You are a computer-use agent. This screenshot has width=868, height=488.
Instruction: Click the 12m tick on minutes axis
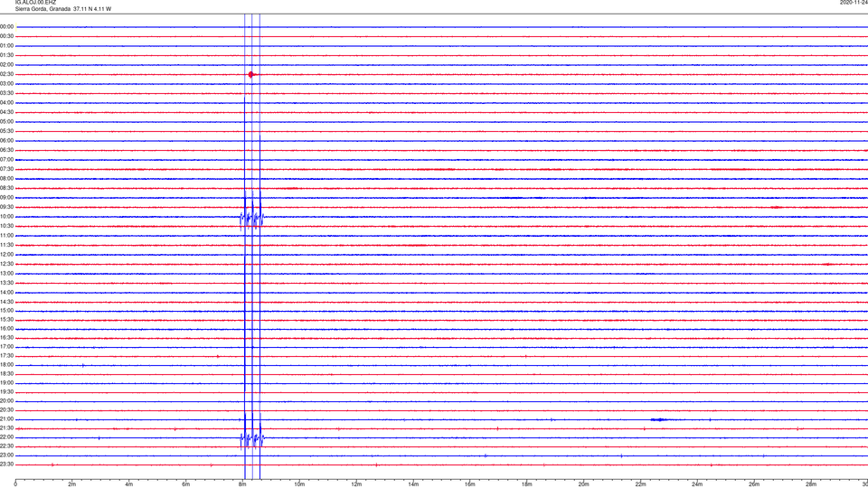pos(356,484)
